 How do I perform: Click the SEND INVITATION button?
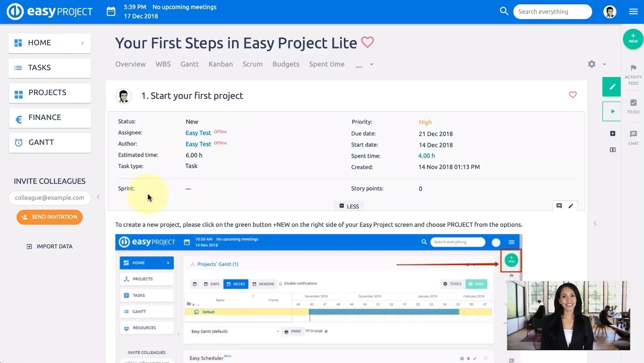[49, 217]
